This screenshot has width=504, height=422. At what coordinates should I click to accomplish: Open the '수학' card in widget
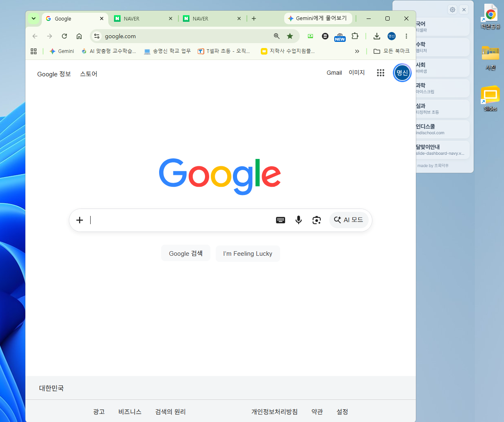click(x=443, y=47)
